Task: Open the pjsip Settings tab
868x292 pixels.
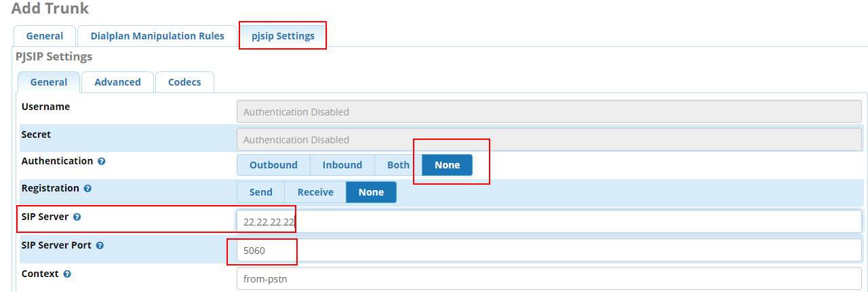Action: pyautogui.click(x=283, y=36)
